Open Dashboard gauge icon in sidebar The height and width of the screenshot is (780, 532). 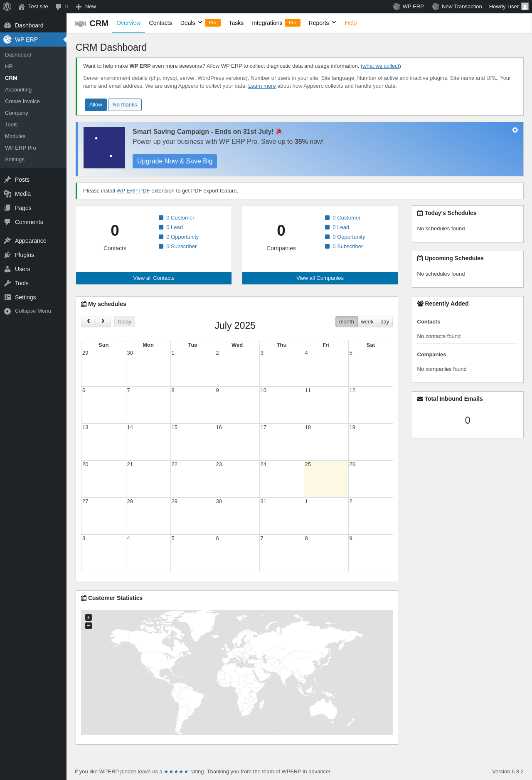pyautogui.click(x=7, y=25)
